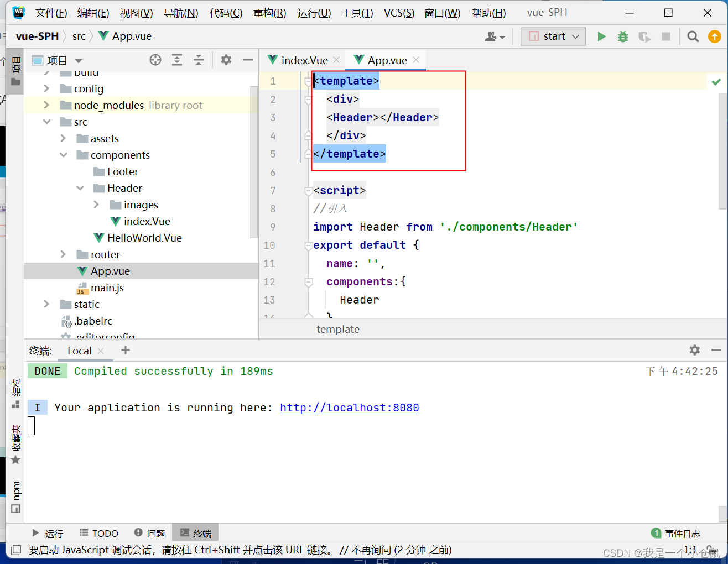
Task: Click fold toggle beside script tag line
Action: (x=309, y=191)
